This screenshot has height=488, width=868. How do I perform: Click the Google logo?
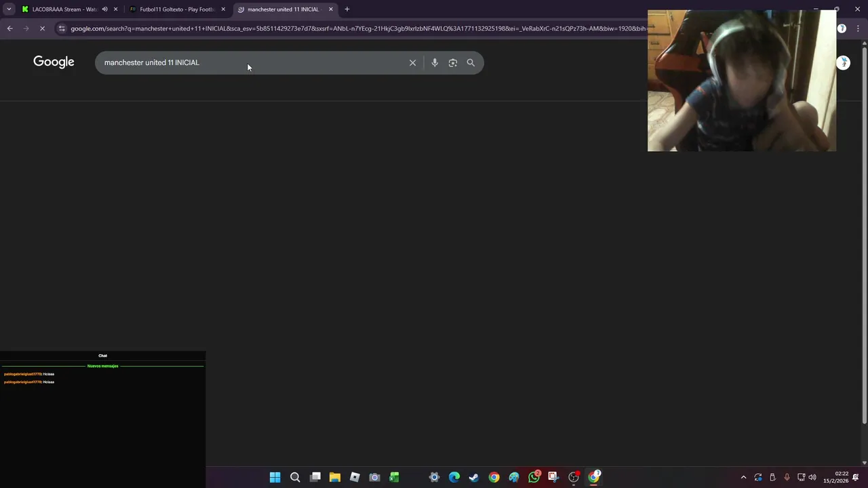click(x=54, y=62)
